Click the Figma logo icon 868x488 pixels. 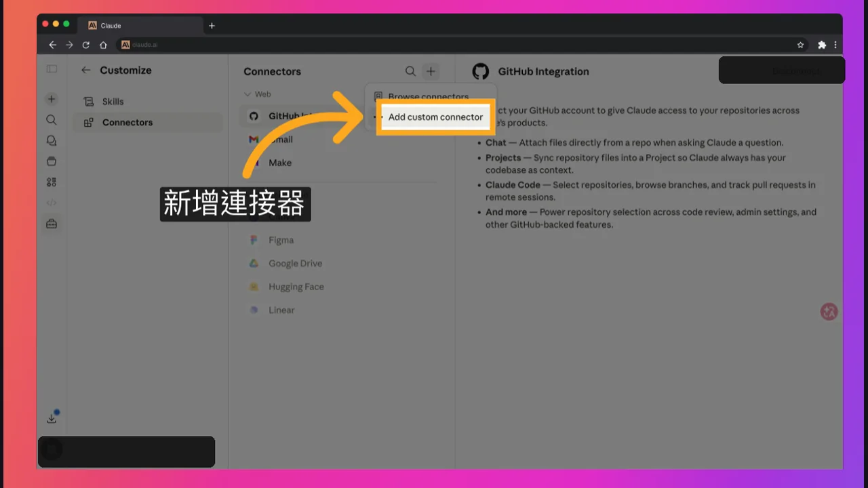tap(254, 240)
